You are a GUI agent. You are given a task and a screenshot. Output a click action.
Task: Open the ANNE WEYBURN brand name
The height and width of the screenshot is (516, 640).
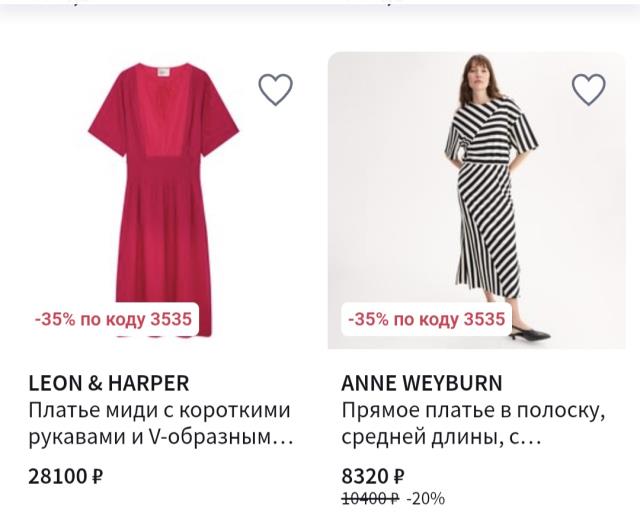(421, 383)
